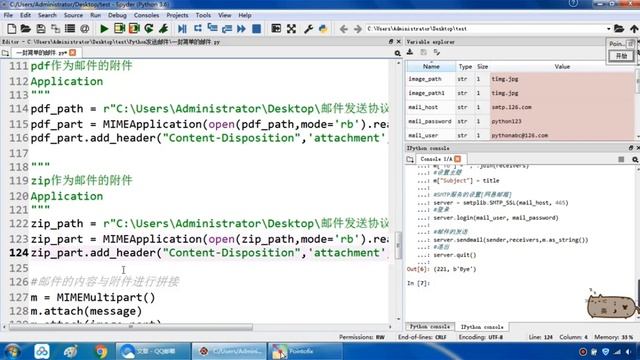
Task: Go back with the left arrow
Action: pos(344,29)
